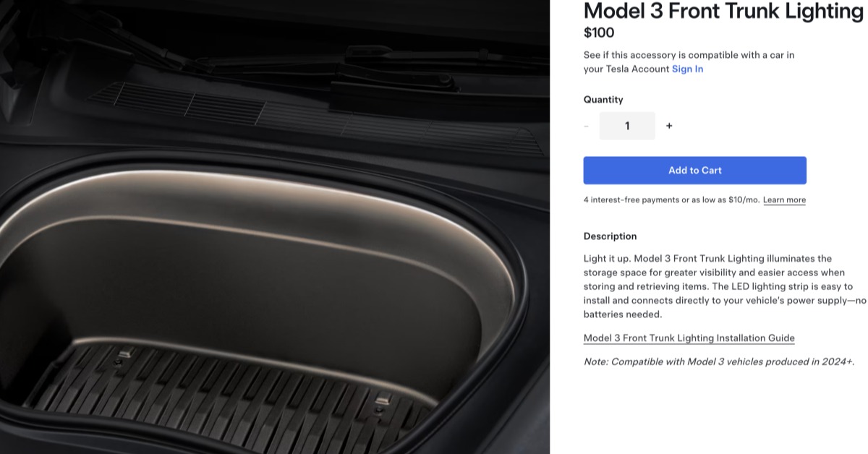Open Learn more about interest-free payments
The width and height of the screenshot is (868, 454).
point(784,200)
